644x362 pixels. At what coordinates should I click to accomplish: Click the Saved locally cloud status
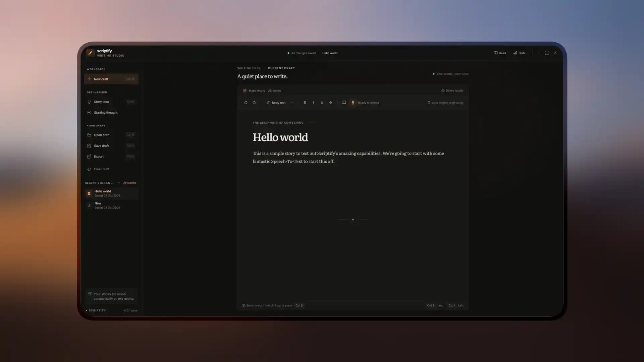(x=452, y=90)
